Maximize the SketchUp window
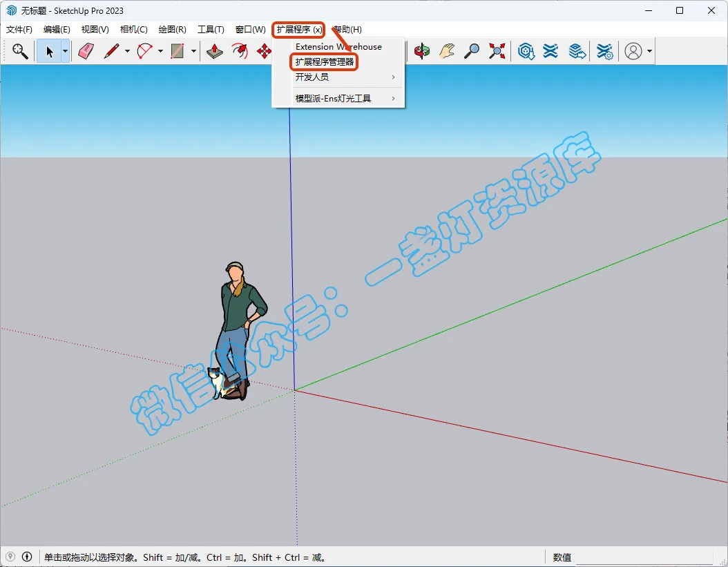Image resolution: width=728 pixels, height=567 pixels. pos(680,10)
